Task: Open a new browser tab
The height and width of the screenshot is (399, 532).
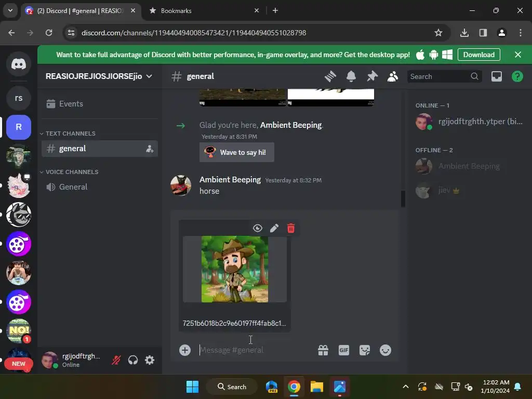Action: [x=275, y=11]
